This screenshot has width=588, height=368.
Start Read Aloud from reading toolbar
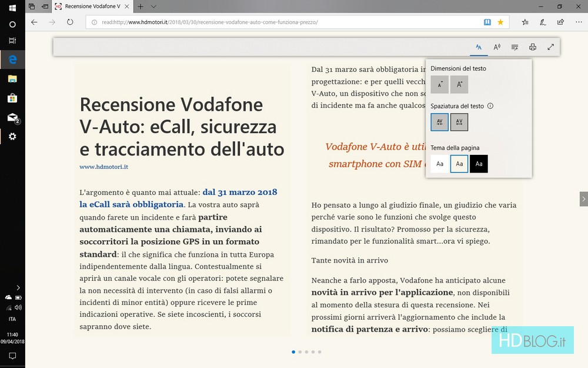pos(497,47)
